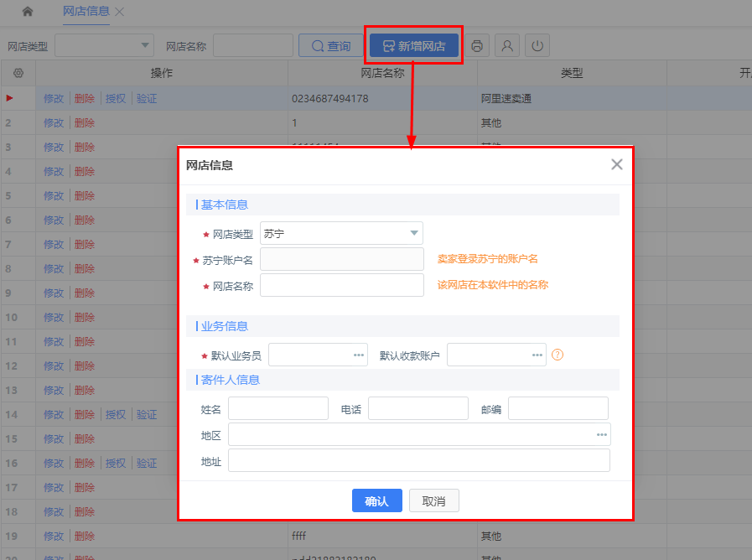Expand the 网店类型 dropdown showing 苏宁
Screen dimensions: 752x560
[x=341, y=234]
